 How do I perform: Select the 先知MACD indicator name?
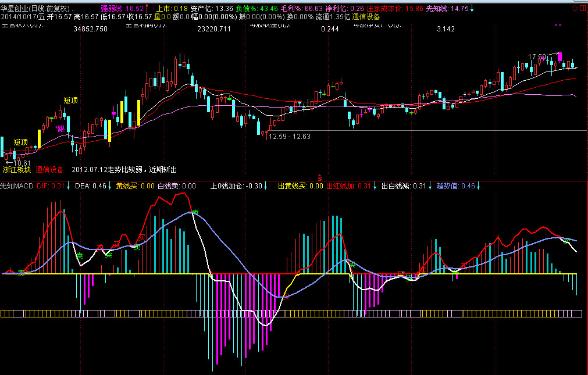click(x=17, y=186)
